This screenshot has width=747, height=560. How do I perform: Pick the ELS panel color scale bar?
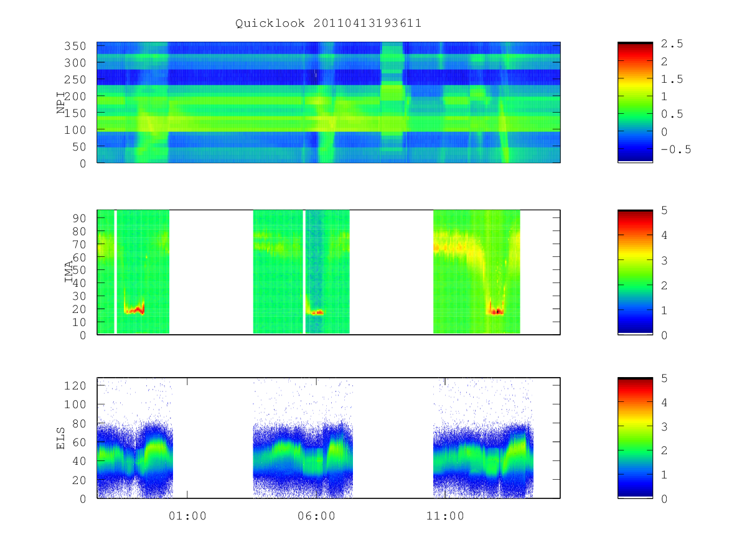click(635, 438)
